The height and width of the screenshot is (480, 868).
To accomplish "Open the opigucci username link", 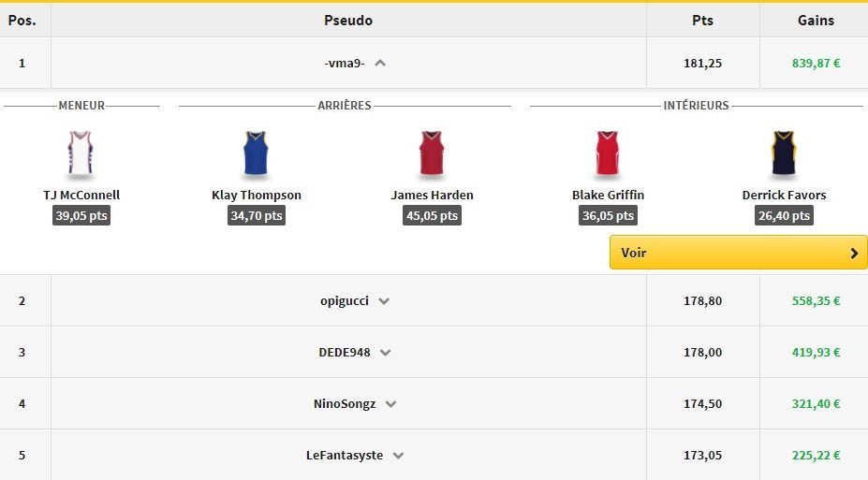I will (x=344, y=301).
